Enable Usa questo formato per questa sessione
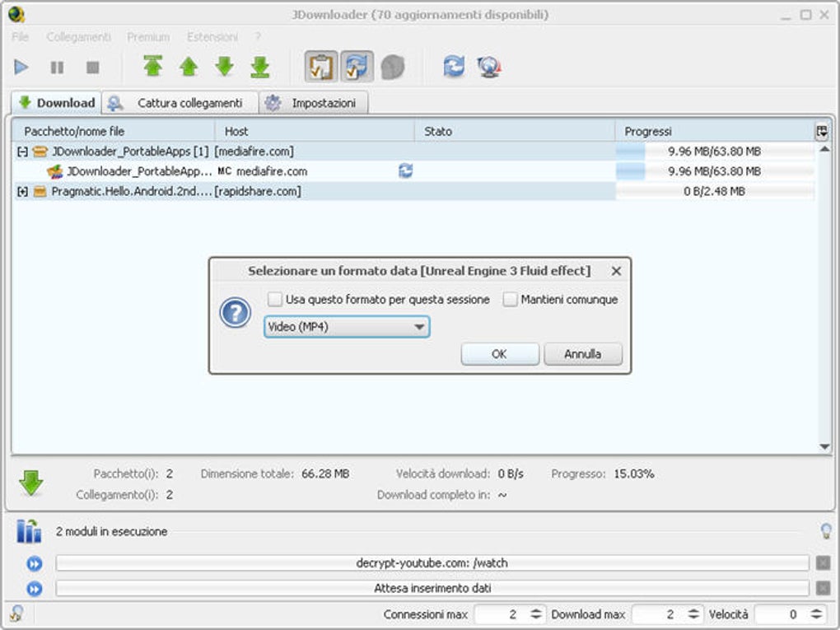 point(275,299)
